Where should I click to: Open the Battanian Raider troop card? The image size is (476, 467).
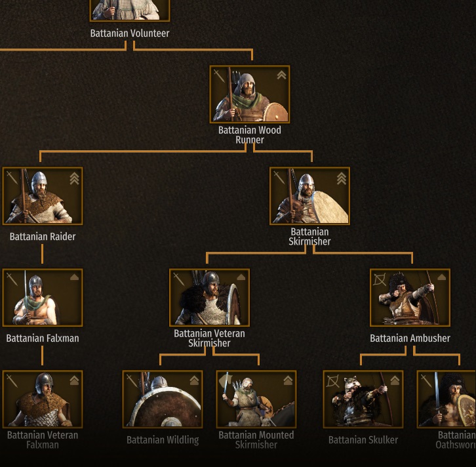43,196
